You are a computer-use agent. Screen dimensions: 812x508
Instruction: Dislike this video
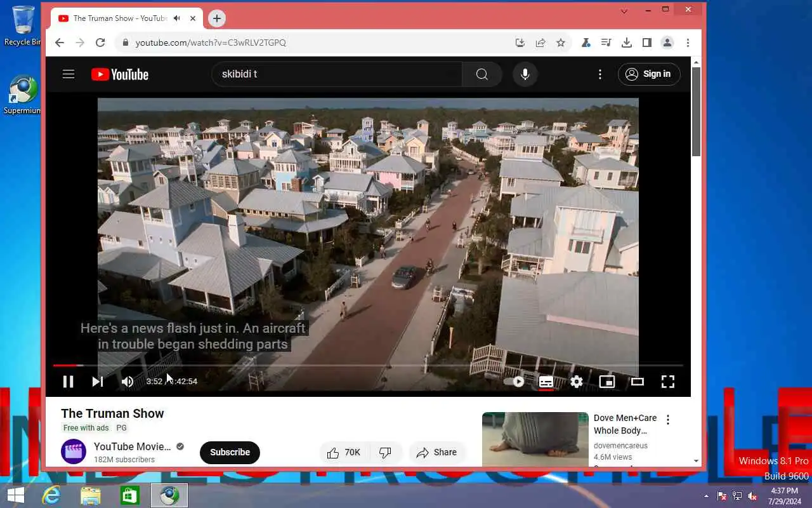385,453
